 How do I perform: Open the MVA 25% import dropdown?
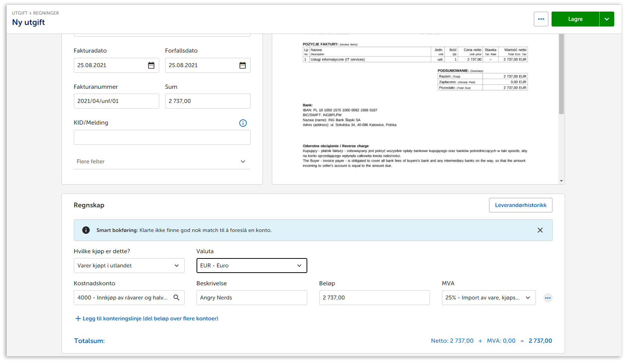489,298
